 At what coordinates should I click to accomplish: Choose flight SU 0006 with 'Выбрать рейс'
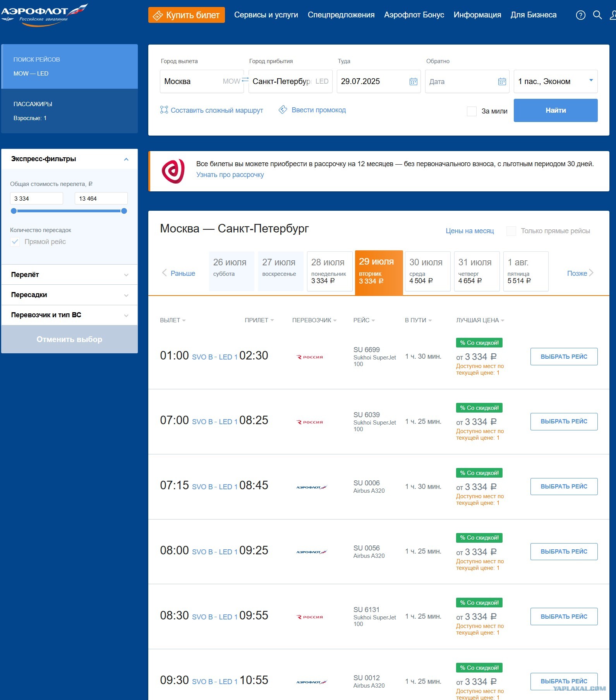point(563,487)
